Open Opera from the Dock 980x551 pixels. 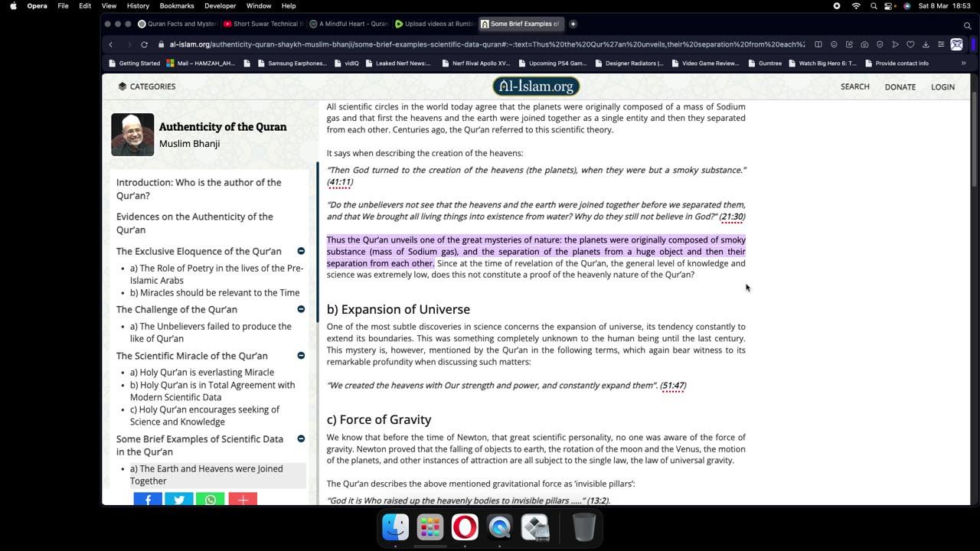tap(465, 527)
